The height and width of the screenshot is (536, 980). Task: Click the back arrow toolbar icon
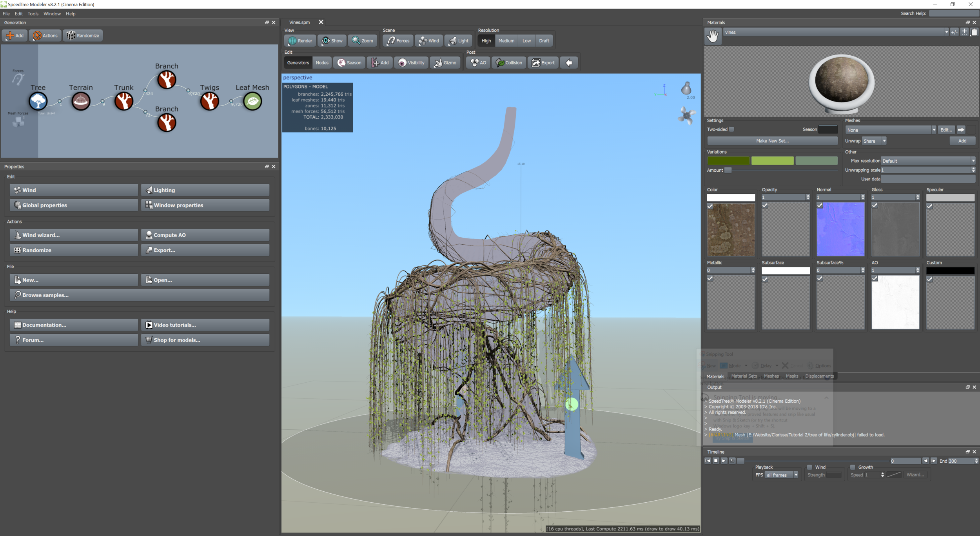coord(569,63)
